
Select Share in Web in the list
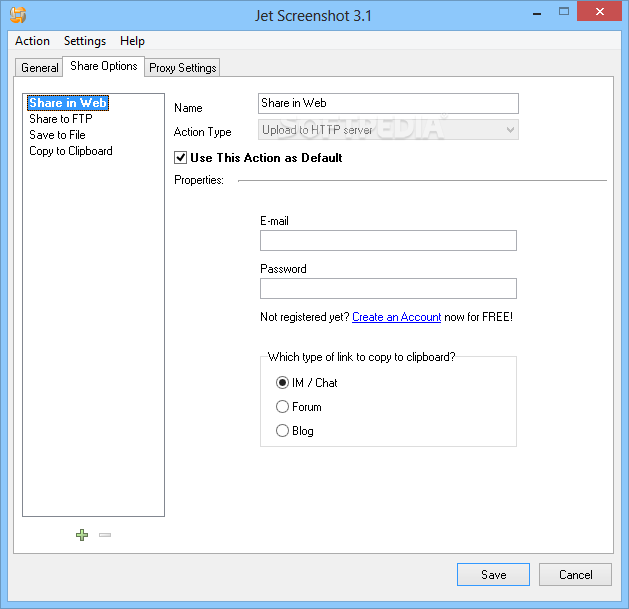click(x=68, y=103)
